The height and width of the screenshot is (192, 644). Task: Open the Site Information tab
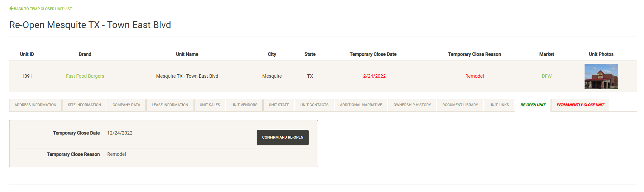(x=84, y=105)
